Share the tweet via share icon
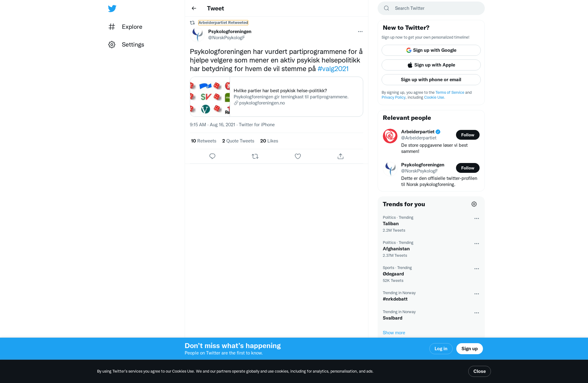Viewport: 588px width, 383px height. click(x=341, y=156)
